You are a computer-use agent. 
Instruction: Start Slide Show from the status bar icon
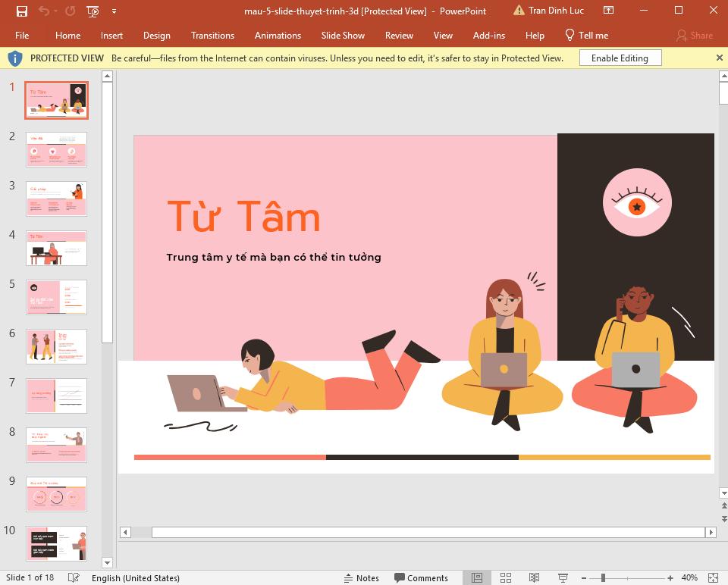(x=563, y=577)
